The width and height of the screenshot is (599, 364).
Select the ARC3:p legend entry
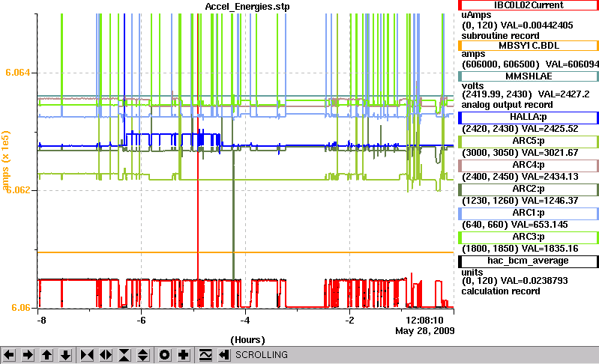[529, 237]
